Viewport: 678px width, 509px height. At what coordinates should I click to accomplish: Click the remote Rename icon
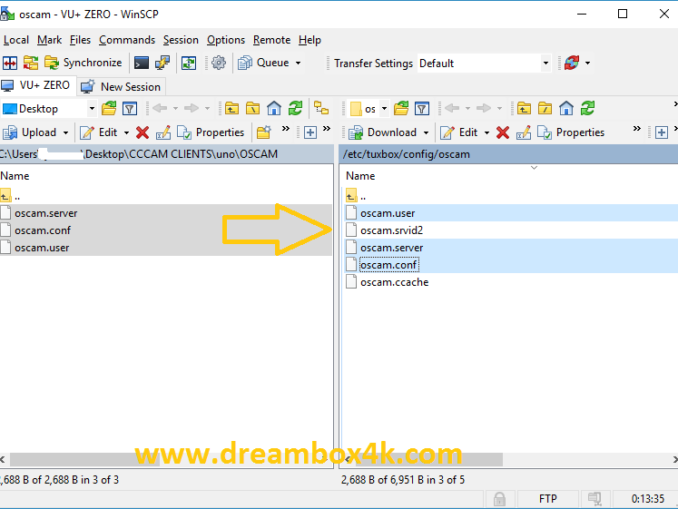click(x=523, y=132)
